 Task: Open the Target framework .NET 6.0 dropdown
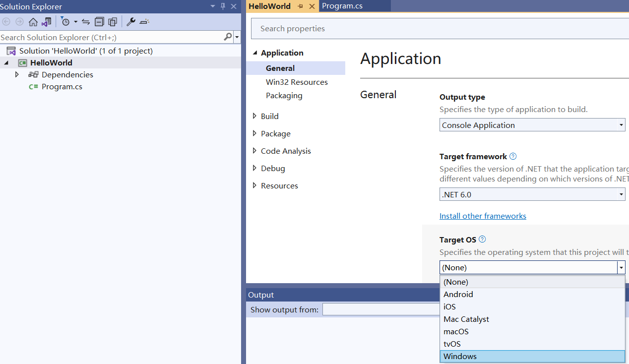click(532, 194)
